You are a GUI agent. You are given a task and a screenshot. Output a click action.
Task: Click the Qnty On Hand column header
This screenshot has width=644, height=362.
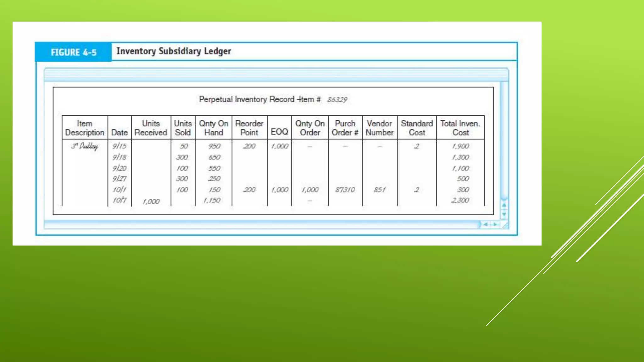pos(214,128)
